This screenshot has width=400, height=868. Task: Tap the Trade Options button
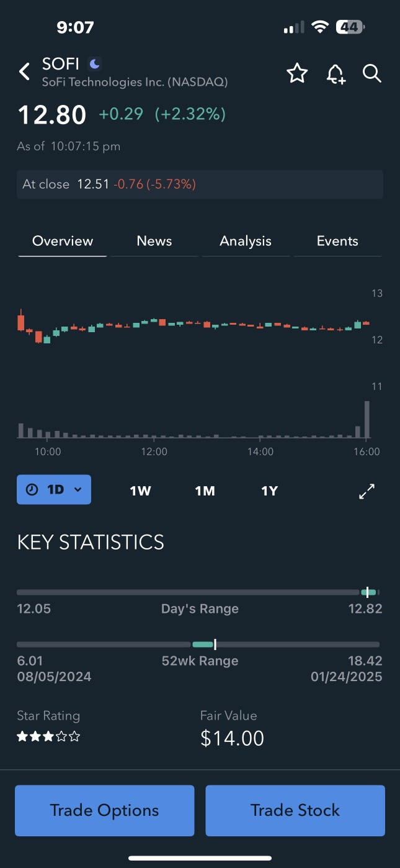pyautogui.click(x=105, y=810)
